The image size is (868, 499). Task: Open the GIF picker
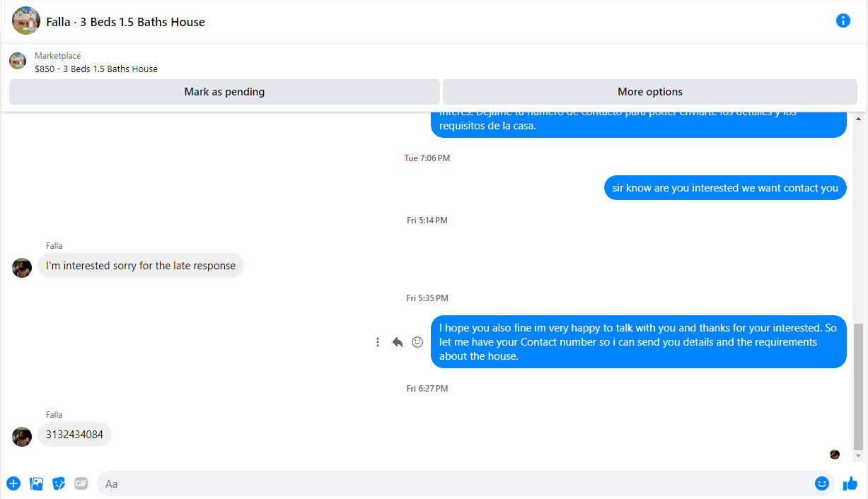click(x=81, y=483)
